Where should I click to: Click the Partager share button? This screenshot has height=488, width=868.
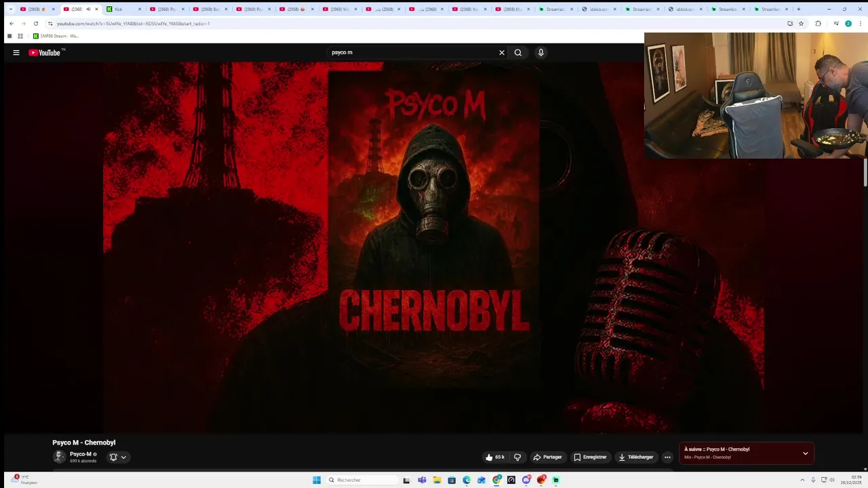click(547, 457)
